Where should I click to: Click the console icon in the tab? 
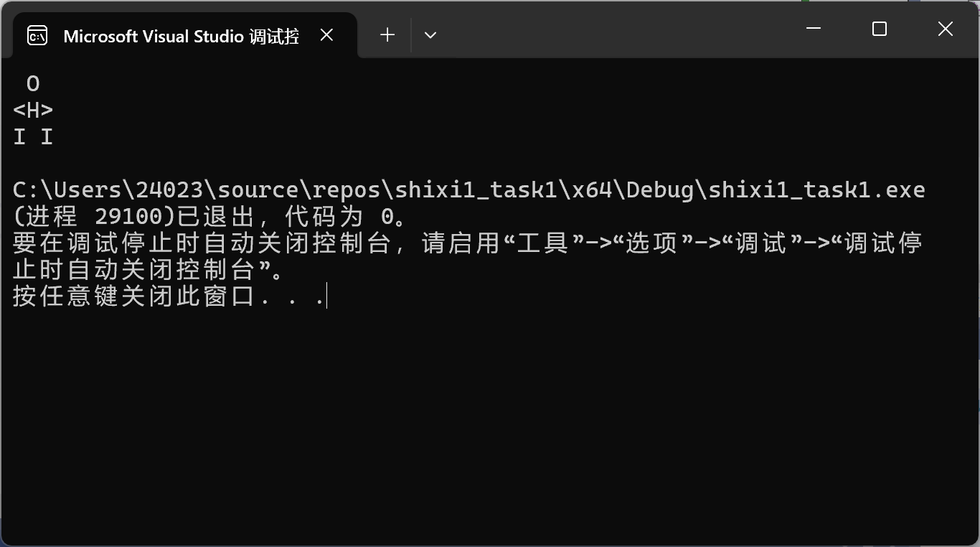37,35
